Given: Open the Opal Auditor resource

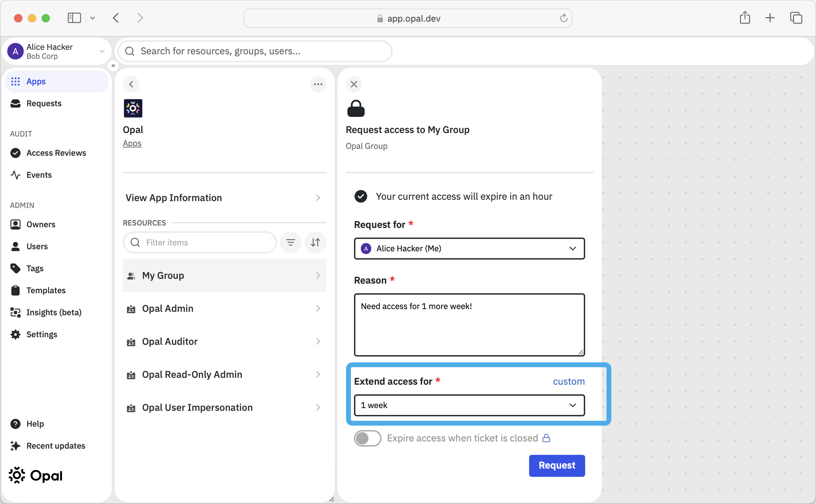Looking at the screenshot, I should (224, 341).
